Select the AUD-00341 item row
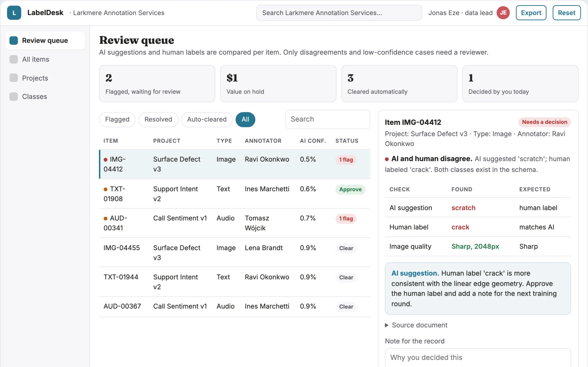Image resolution: width=588 pixels, height=367 pixels. coord(235,223)
